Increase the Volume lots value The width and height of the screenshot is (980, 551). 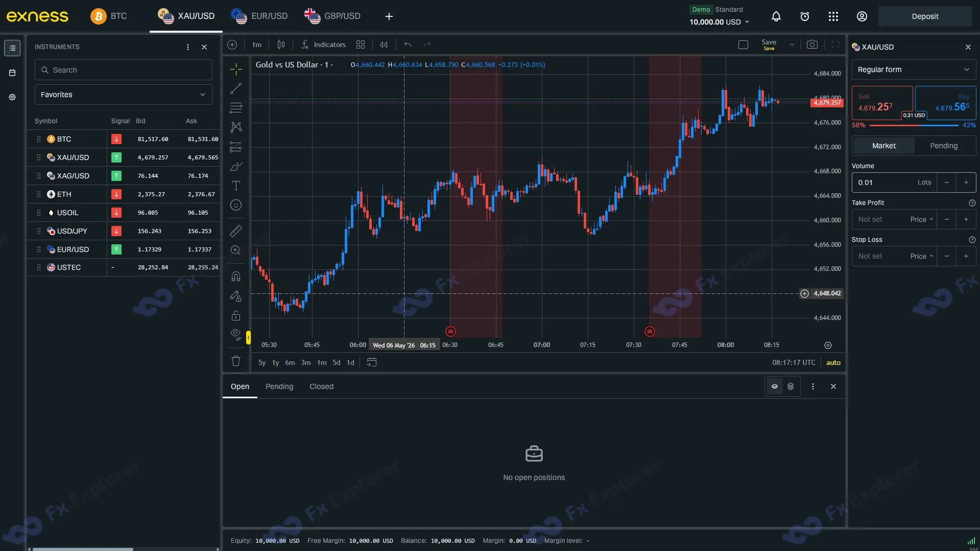point(966,182)
